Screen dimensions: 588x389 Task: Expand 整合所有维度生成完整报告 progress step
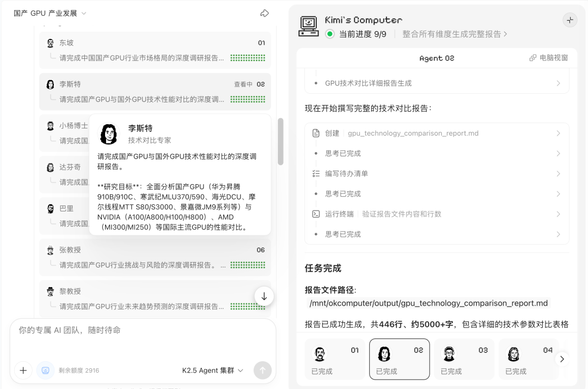(x=455, y=34)
